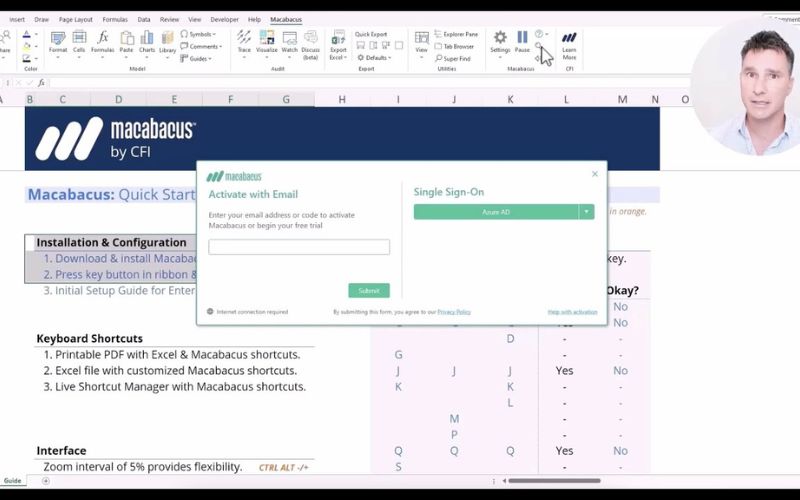Open the Page Layout ribbon tab
The width and height of the screenshot is (800, 500).
(x=76, y=19)
